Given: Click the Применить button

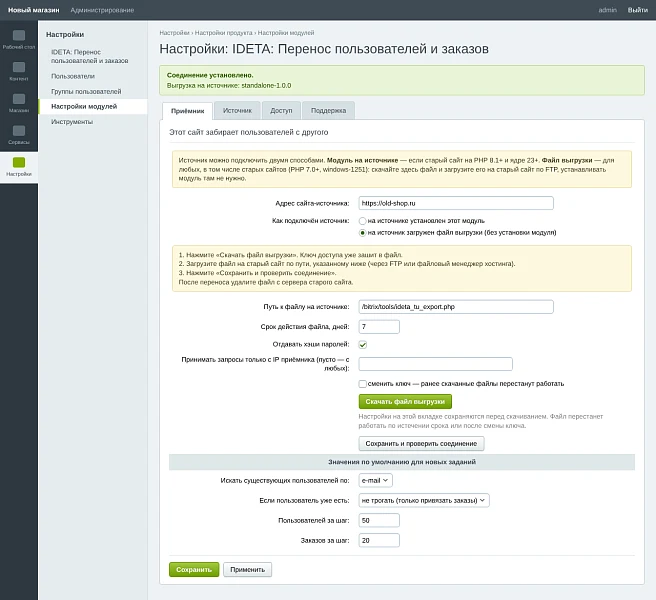Looking at the screenshot, I should point(247,569).
